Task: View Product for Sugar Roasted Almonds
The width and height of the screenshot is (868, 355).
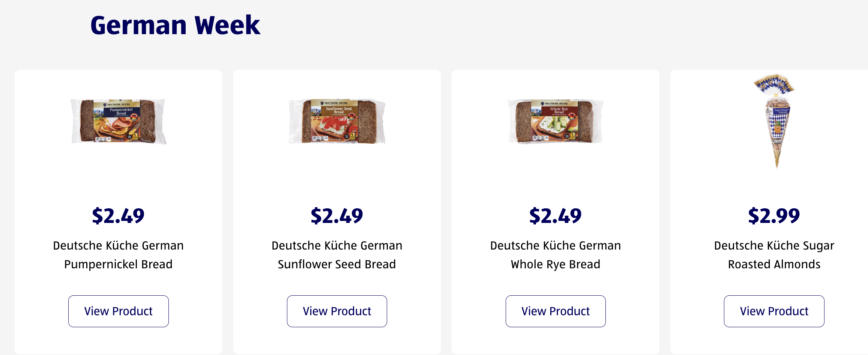Action: [x=774, y=311]
